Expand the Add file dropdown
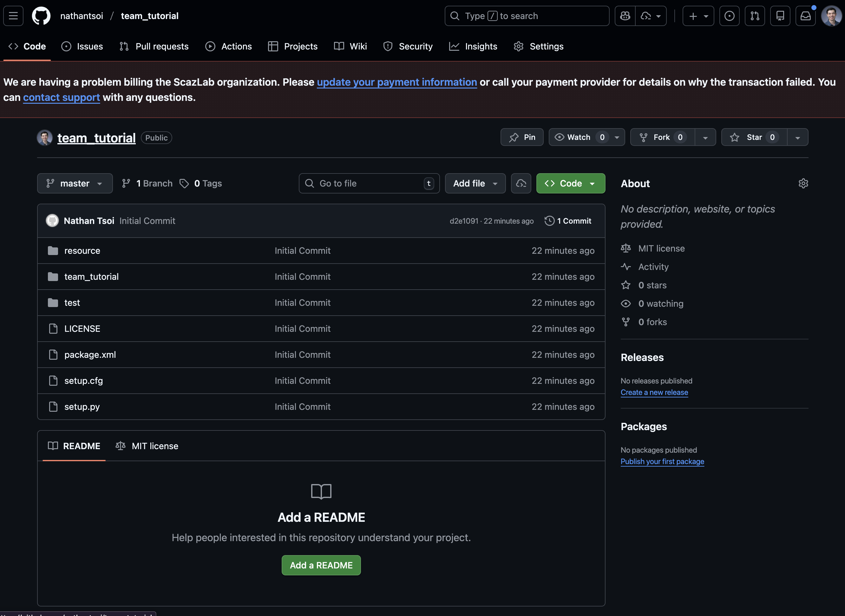Screen dimensions: 845x616 click(475, 183)
